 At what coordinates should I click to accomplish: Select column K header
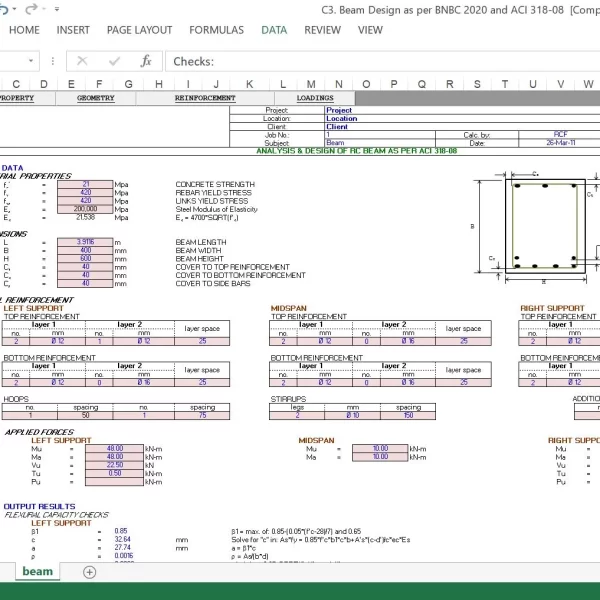coord(249,84)
